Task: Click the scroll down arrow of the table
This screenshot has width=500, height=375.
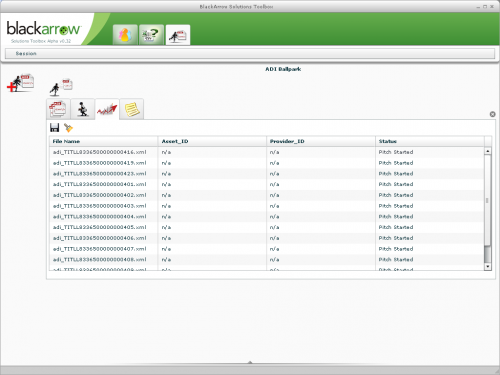Action: click(488, 266)
